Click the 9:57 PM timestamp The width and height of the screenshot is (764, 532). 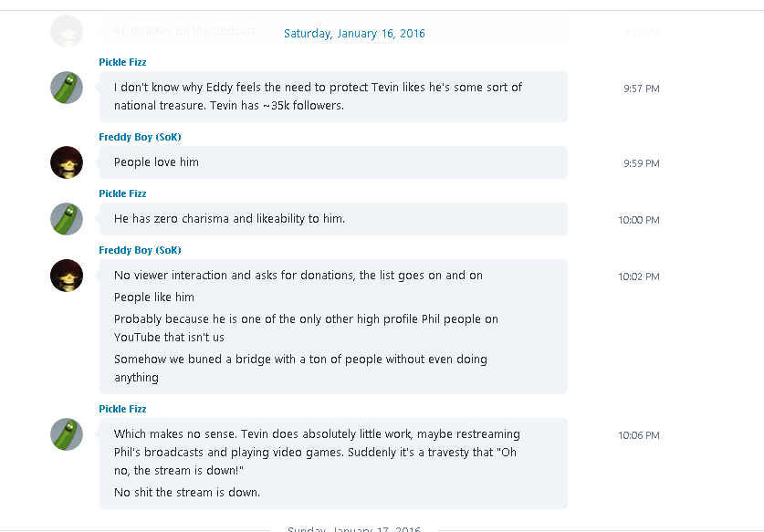pos(641,89)
